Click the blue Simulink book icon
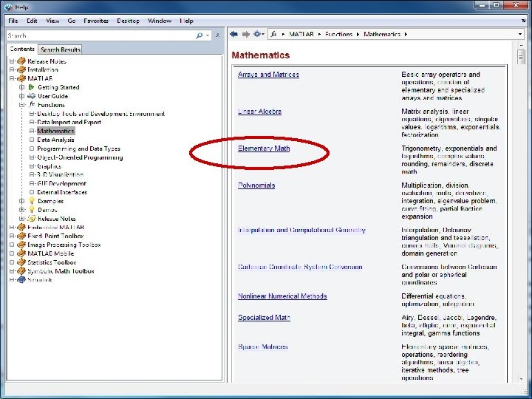 coord(21,280)
